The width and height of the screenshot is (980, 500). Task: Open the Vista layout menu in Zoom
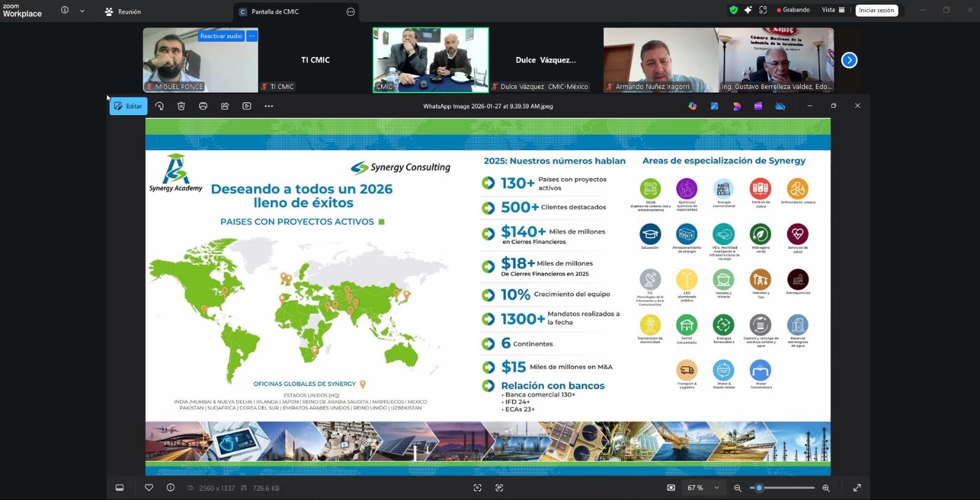[833, 10]
